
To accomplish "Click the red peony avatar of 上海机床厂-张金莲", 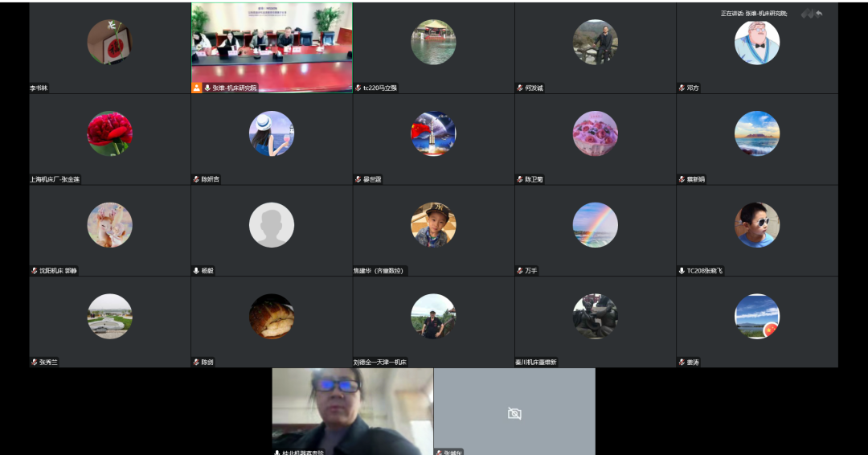I will (x=109, y=133).
